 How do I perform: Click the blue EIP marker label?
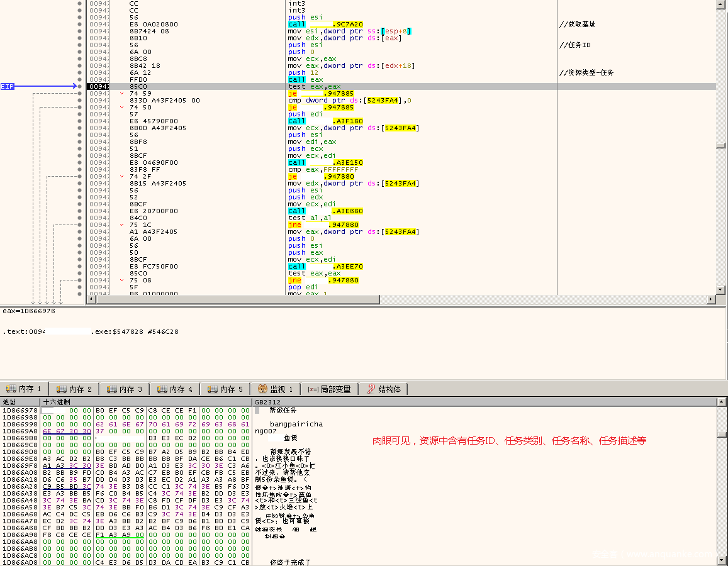click(x=8, y=86)
